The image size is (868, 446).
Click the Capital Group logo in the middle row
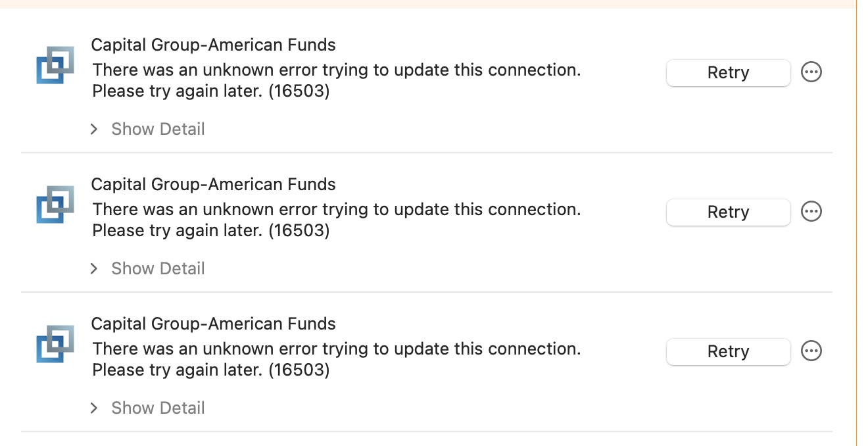pos(55,205)
